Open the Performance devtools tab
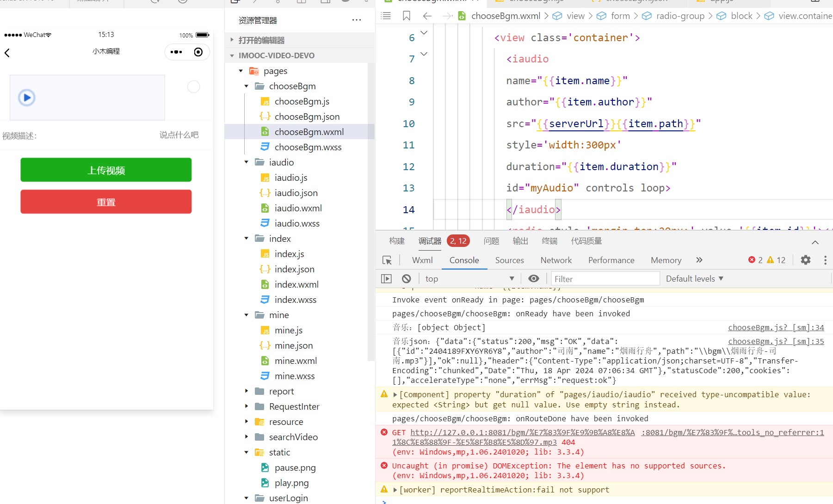 point(611,260)
